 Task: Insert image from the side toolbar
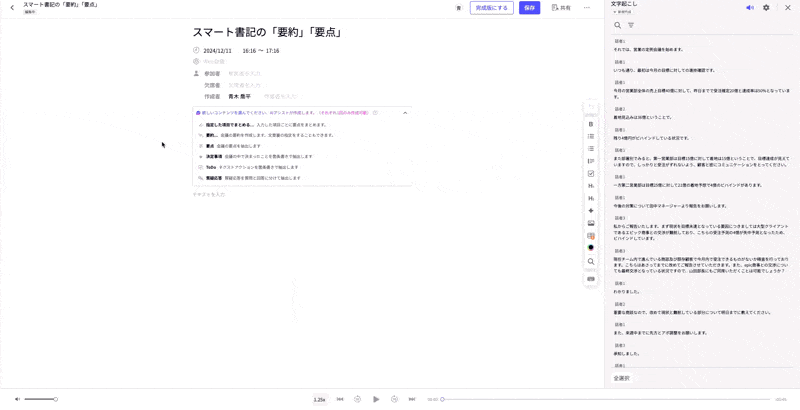[x=591, y=223]
